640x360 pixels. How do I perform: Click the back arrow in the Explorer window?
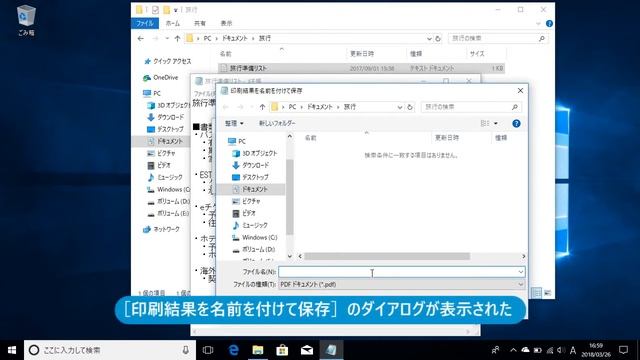tap(141, 38)
